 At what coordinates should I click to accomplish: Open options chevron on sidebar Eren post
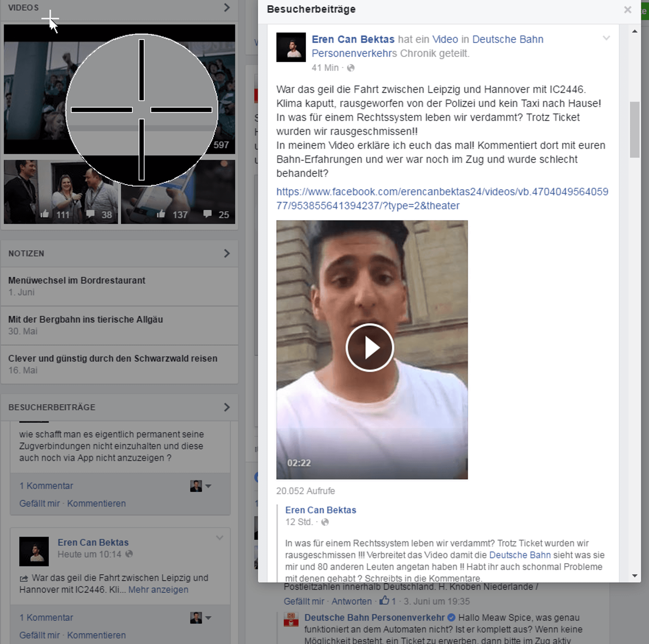pos(220,538)
